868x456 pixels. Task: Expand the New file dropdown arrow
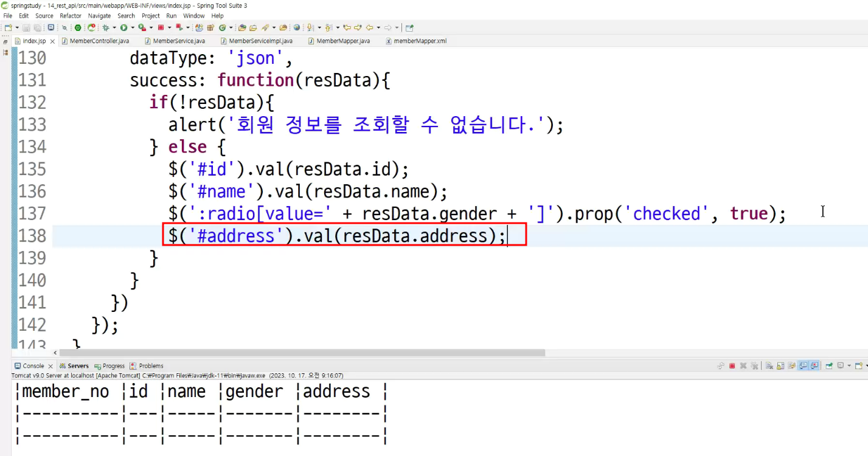click(17, 27)
